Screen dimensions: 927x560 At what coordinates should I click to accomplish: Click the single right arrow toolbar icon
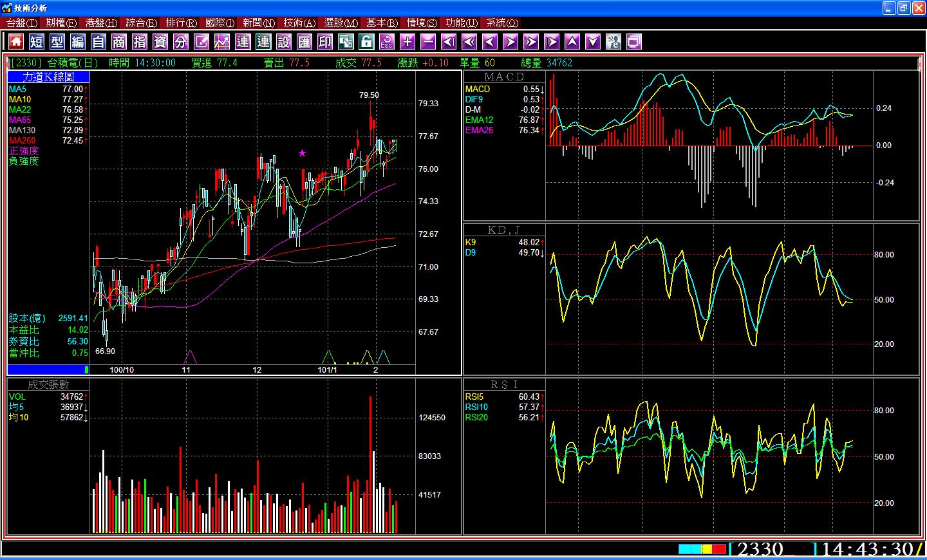pos(510,42)
